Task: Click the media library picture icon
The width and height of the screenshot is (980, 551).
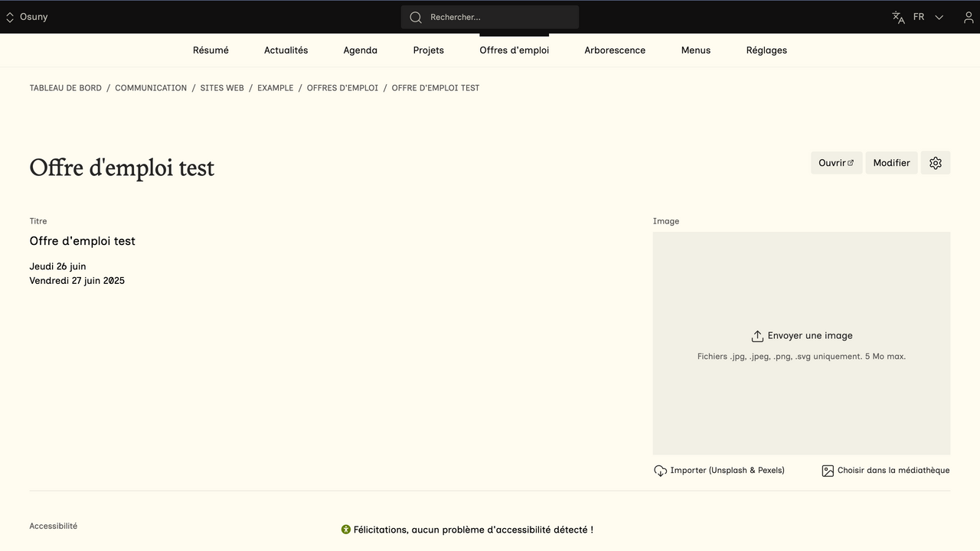Action: point(828,471)
